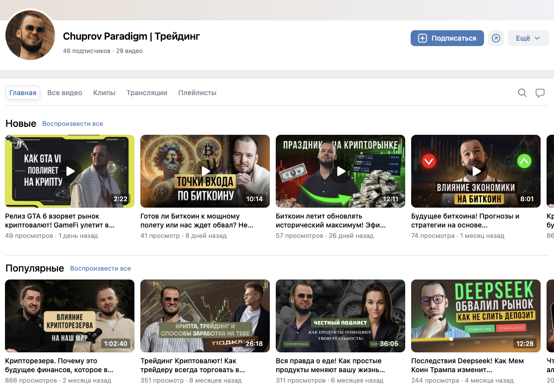
Task: Open the Клипы tab
Action: click(104, 93)
